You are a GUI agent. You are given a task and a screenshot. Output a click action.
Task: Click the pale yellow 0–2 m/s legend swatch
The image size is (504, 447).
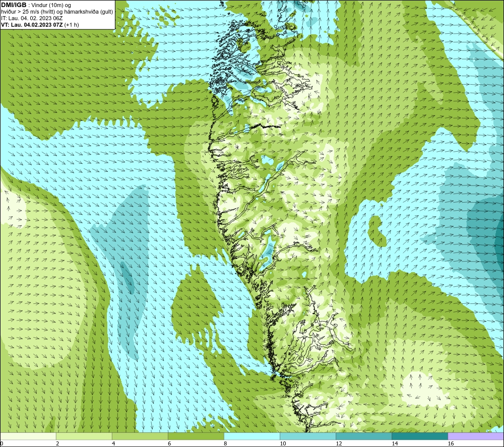(28, 436)
